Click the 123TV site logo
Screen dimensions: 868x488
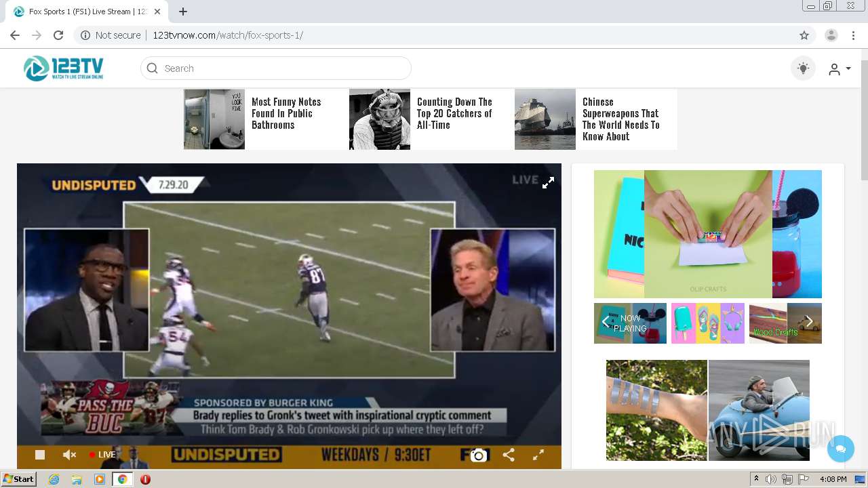64,68
